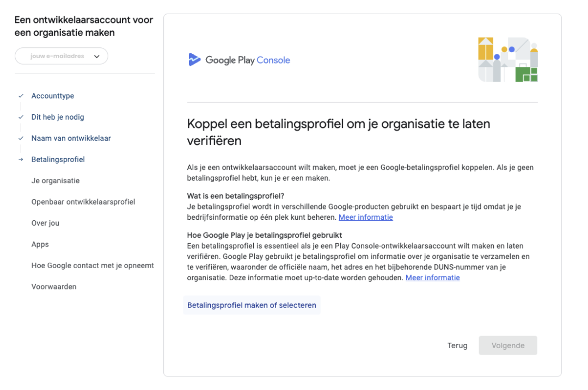Click the checkmark beside Dit heb je nodig
This screenshot has width=588, height=390.
21,117
